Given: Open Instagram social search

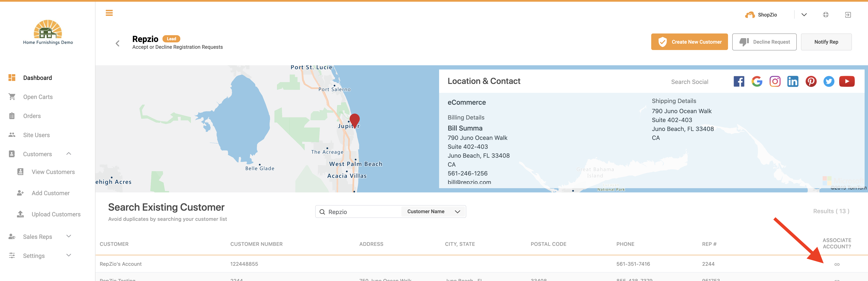Looking at the screenshot, I should (x=775, y=81).
